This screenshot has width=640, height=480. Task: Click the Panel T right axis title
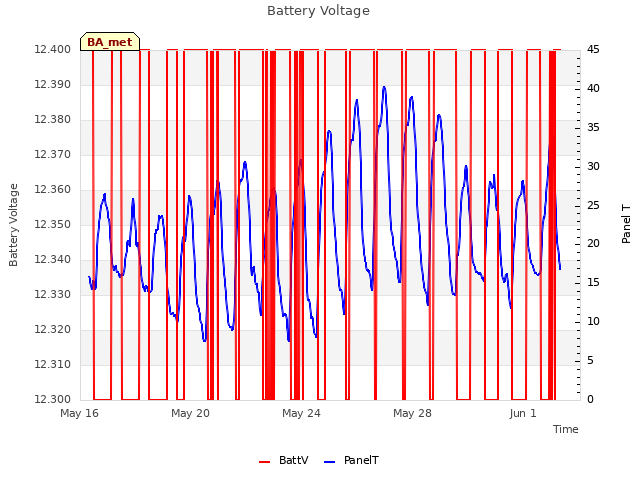(x=626, y=224)
